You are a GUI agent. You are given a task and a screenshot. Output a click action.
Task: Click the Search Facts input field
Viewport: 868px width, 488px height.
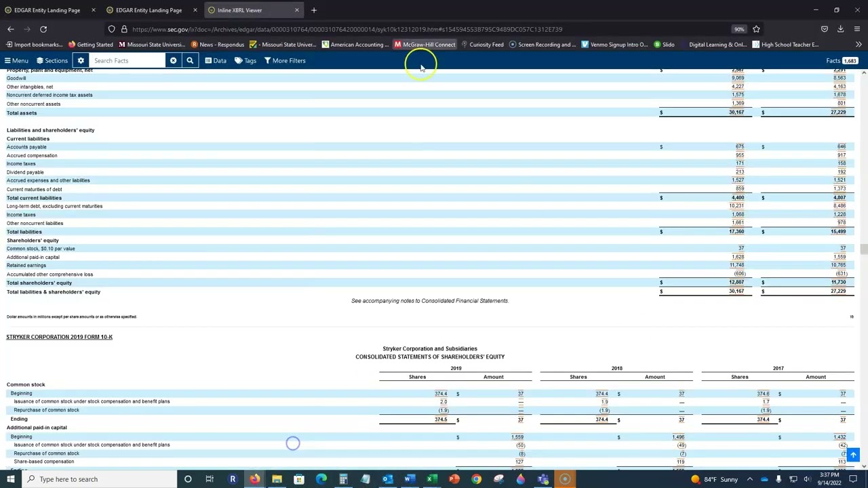point(127,61)
